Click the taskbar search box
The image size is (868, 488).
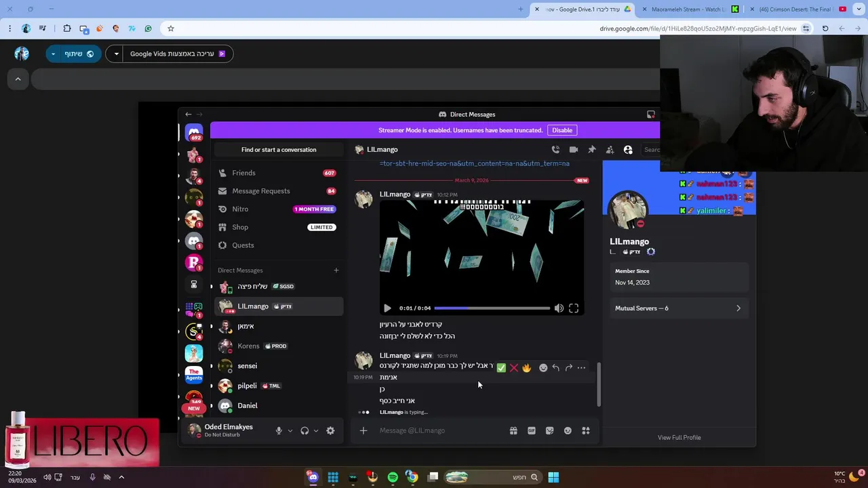point(492,477)
